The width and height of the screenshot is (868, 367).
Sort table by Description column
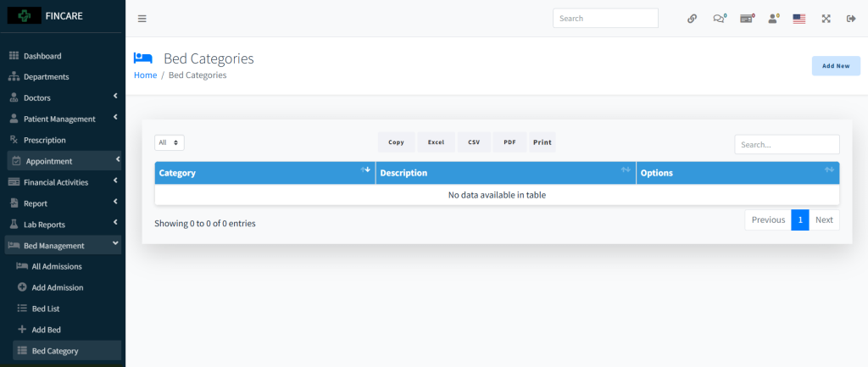(x=505, y=173)
